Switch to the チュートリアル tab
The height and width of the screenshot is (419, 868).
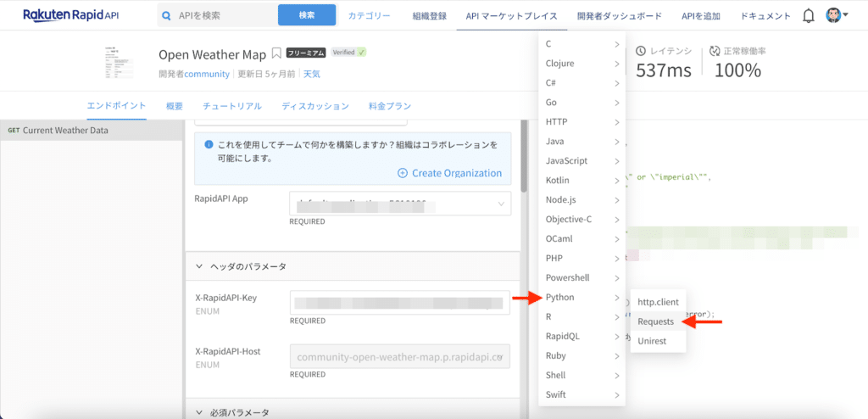pyautogui.click(x=231, y=107)
